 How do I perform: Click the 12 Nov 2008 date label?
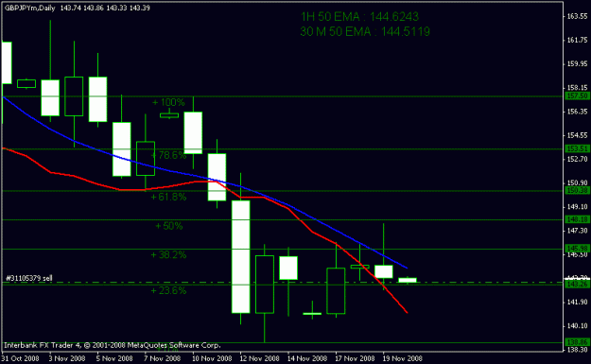(259, 358)
